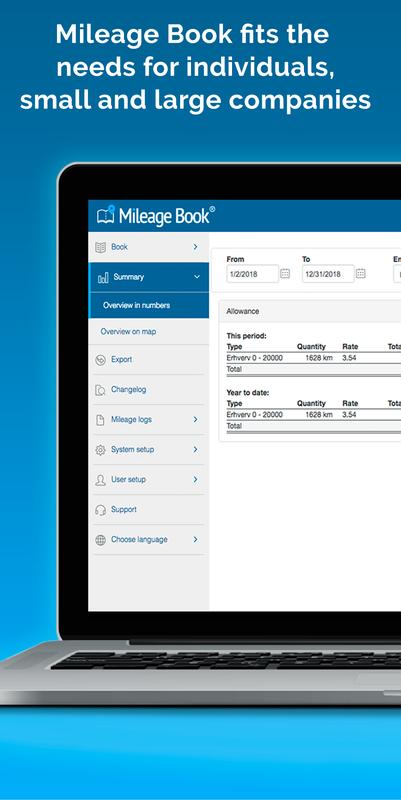The image size is (401, 800).
Task: Click Erhverv 0 - 20000 under Year to date
Action: 254,415
